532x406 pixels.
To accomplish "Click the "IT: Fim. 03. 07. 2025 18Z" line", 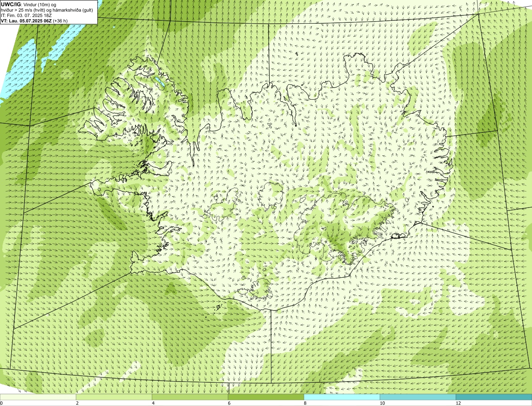I will (26, 15).
